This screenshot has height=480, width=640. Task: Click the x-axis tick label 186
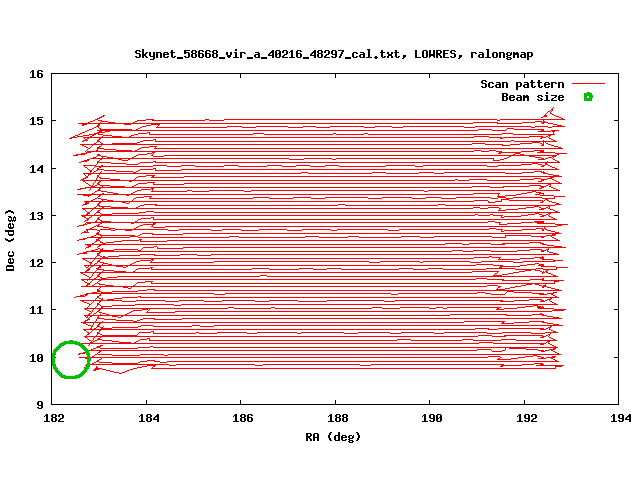pos(243,418)
